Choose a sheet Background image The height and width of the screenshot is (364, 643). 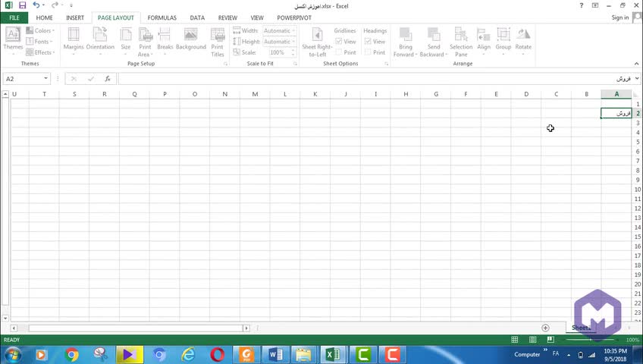190,39
